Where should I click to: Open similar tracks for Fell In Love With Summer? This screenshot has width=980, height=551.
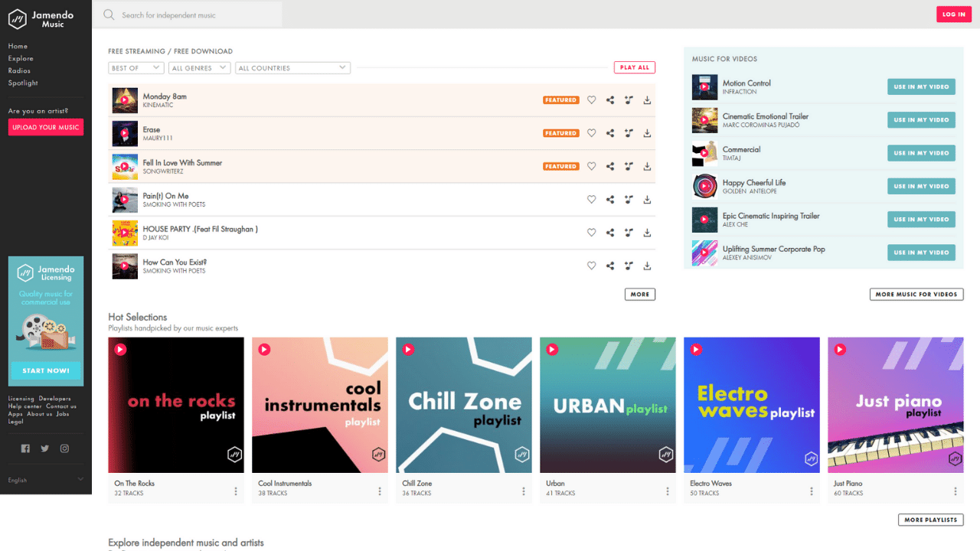click(x=629, y=166)
